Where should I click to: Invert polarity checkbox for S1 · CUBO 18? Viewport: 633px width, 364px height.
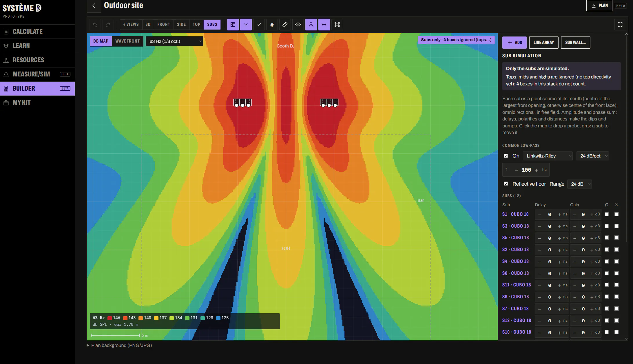click(607, 214)
